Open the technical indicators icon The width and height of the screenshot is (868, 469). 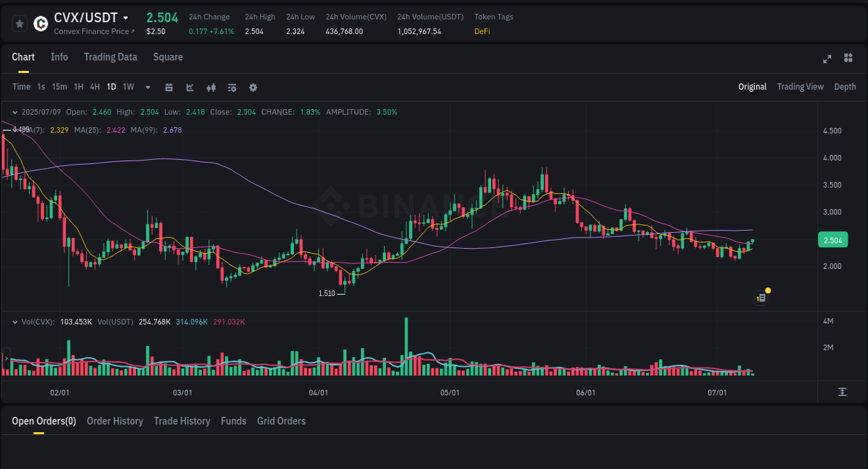[190, 88]
